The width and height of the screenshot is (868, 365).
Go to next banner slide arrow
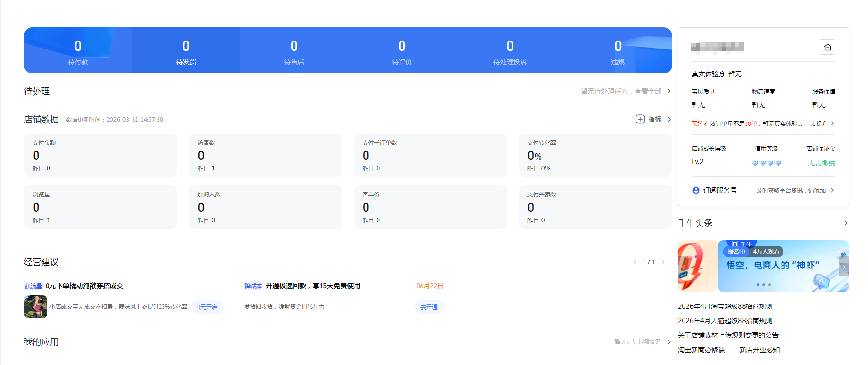pos(844,267)
